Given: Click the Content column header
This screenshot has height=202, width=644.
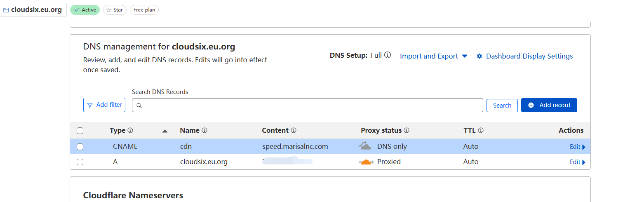Looking at the screenshot, I should [275, 130].
